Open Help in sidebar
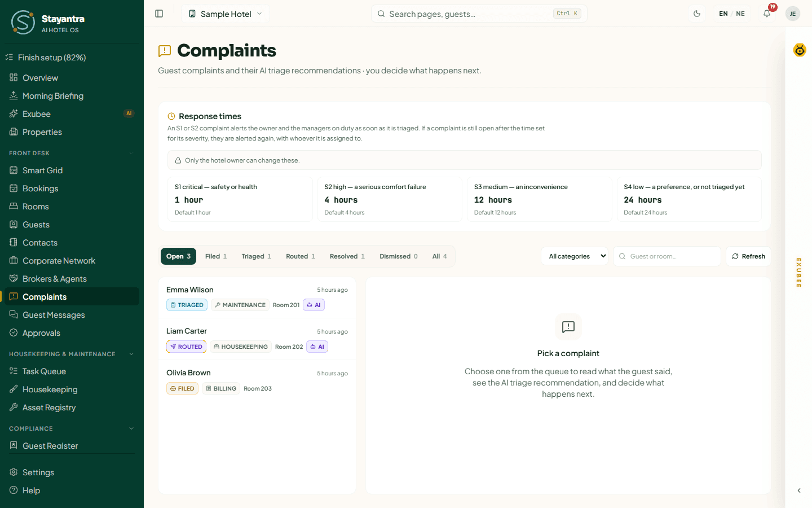812x508 pixels. [72, 491]
